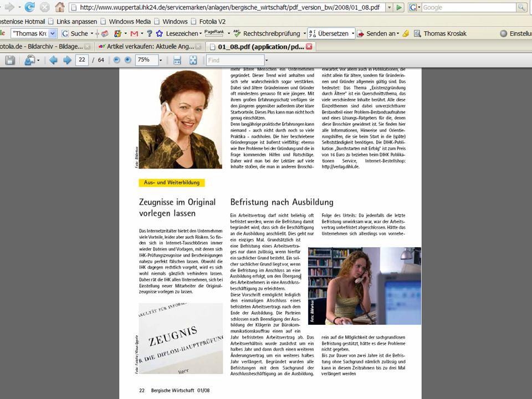Click the page number input field
Image resolution: width=532 pixels, height=399 pixels.
point(82,60)
